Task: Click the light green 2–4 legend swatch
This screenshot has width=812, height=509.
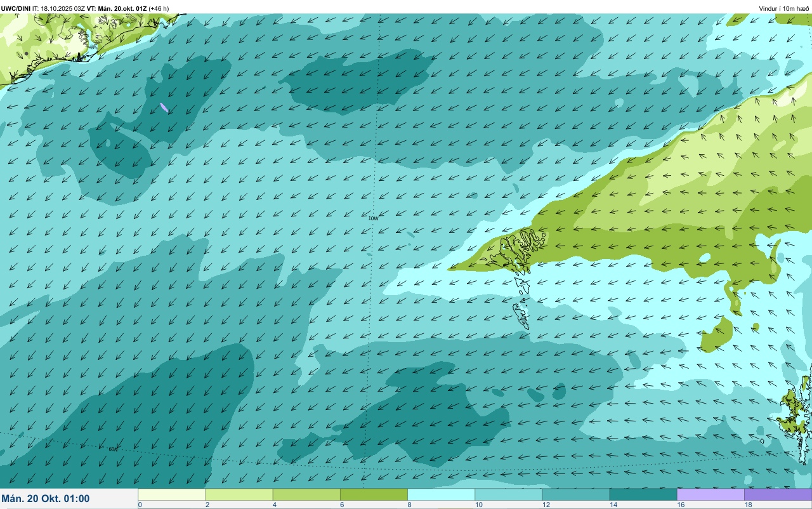Action: (x=239, y=494)
